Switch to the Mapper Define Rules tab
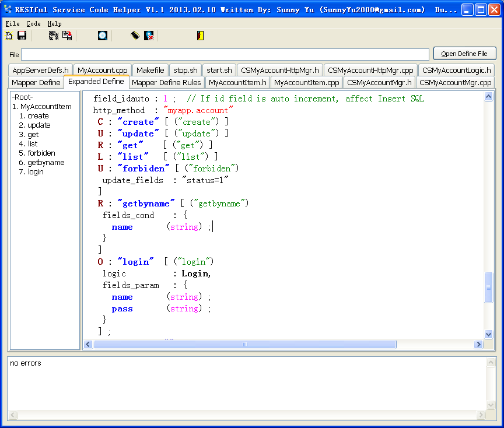 [166, 82]
